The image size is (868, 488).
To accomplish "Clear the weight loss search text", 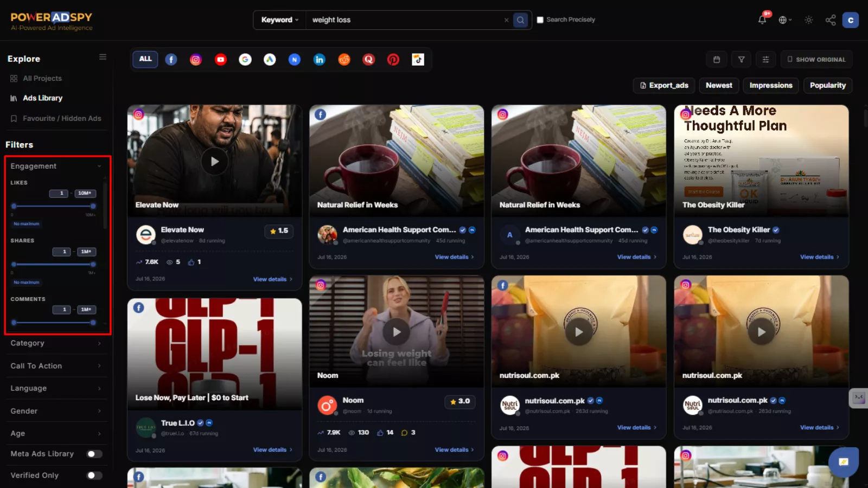I will (507, 20).
